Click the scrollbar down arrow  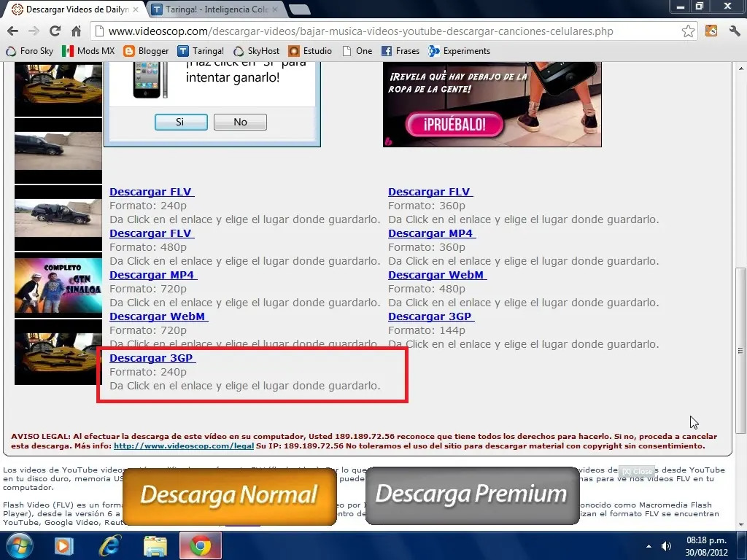click(740, 525)
